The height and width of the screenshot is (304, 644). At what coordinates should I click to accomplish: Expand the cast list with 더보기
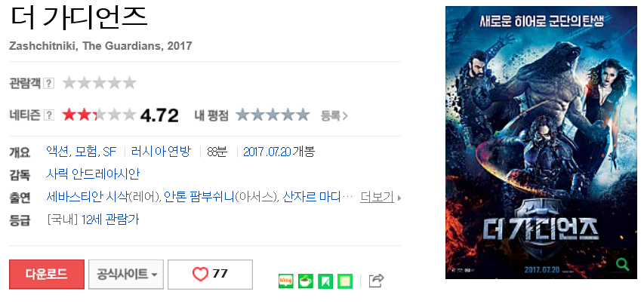point(381,198)
